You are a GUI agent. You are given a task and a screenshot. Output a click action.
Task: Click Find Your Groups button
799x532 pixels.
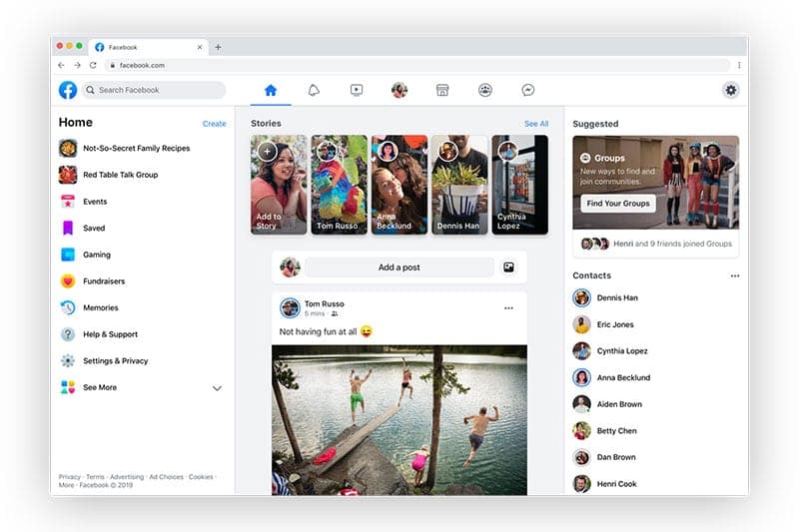tap(618, 204)
